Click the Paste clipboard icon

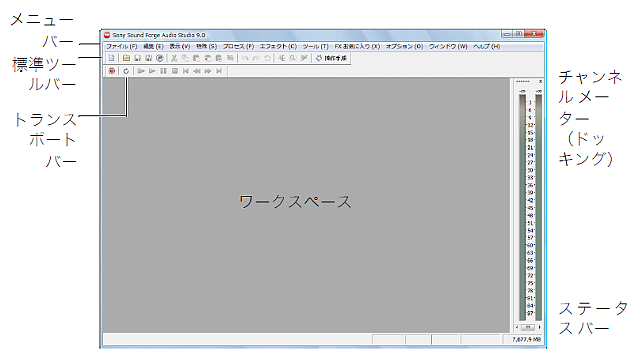pyautogui.click(x=196, y=58)
